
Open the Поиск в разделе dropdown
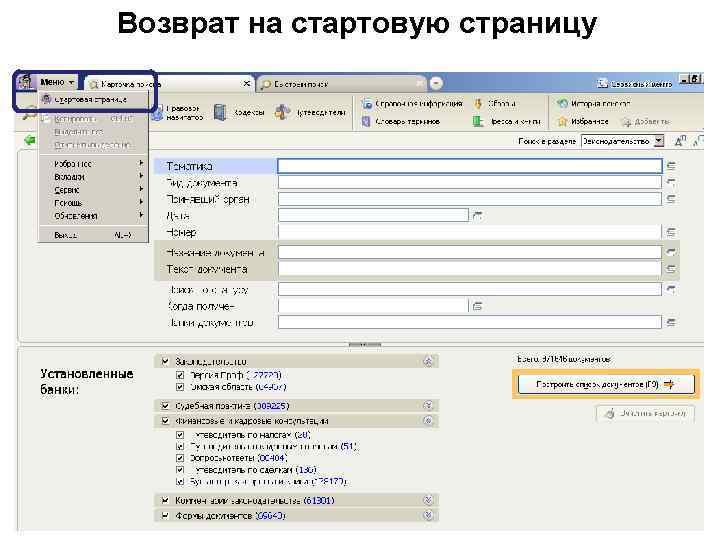point(623,141)
